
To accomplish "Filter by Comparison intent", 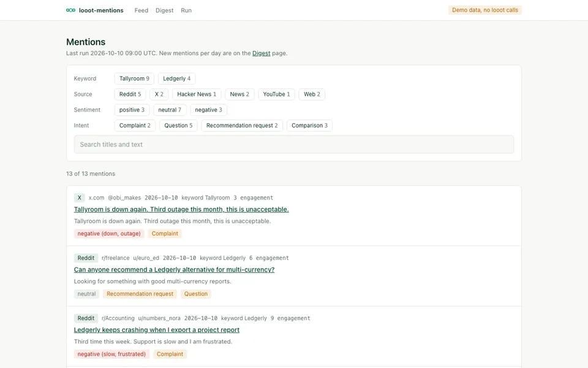I will [309, 125].
